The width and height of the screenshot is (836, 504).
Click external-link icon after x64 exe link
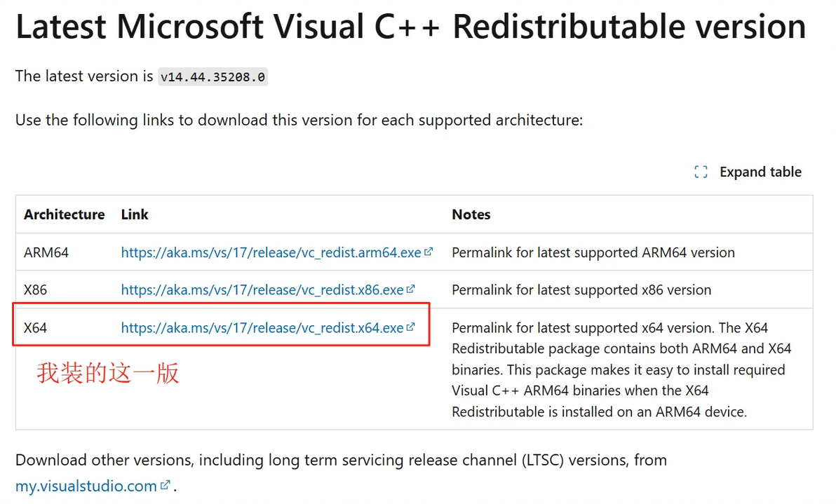click(411, 327)
